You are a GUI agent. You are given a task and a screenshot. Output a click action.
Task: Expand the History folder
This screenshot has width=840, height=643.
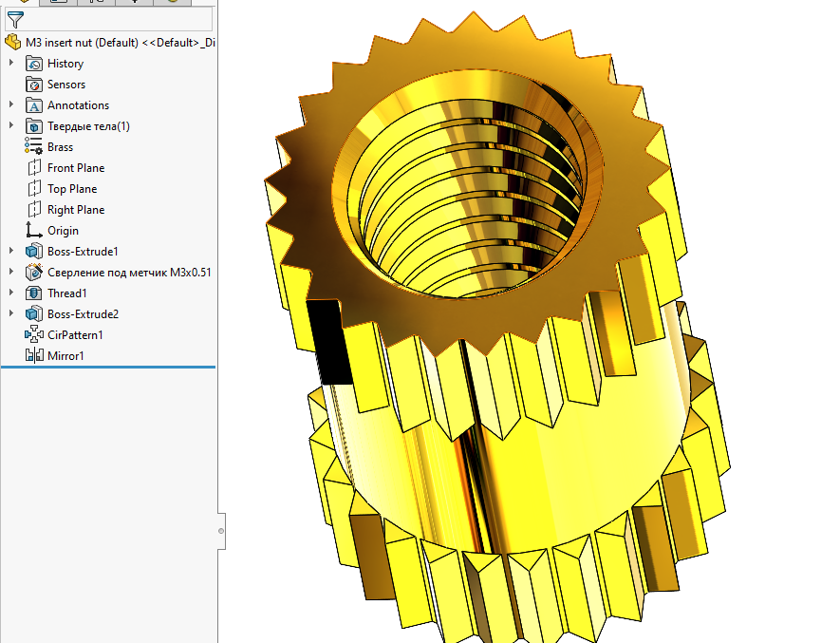click(11, 64)
